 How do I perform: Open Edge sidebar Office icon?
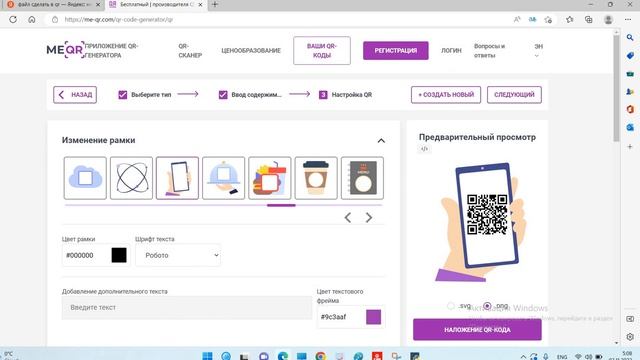tap(630, 109)
